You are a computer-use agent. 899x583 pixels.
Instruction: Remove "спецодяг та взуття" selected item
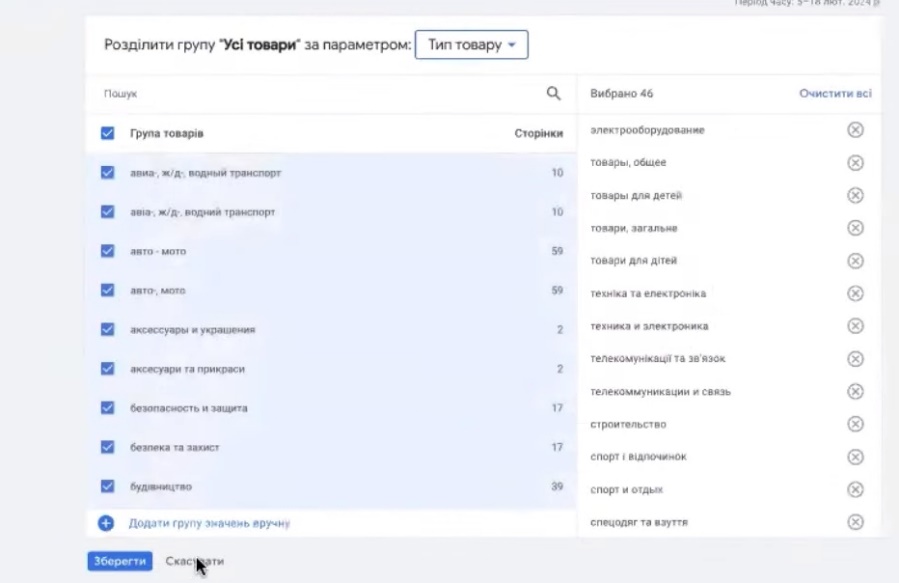(x=855, y=522)
